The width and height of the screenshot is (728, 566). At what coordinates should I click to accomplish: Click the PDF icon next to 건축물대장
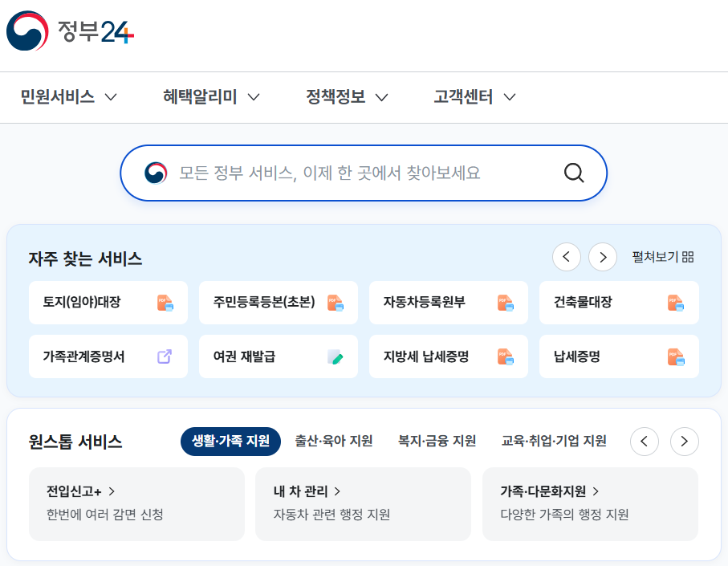[675, 302]
